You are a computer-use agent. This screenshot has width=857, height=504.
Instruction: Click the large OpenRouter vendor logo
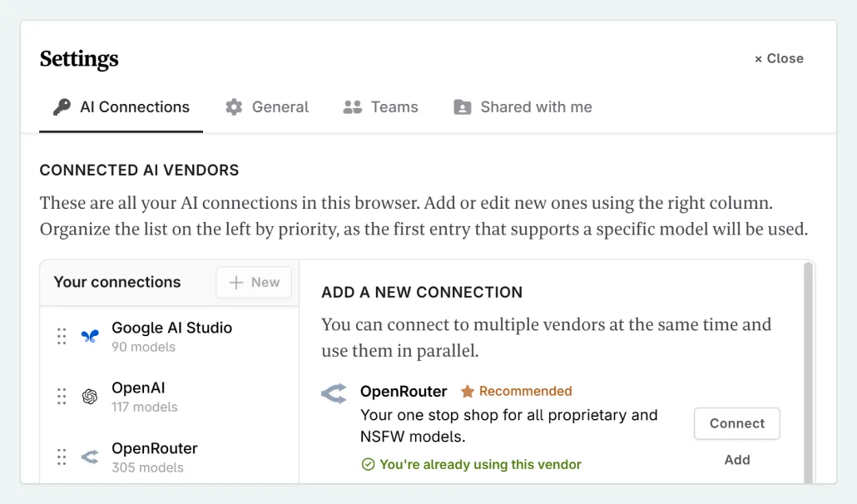coord(334,393)
